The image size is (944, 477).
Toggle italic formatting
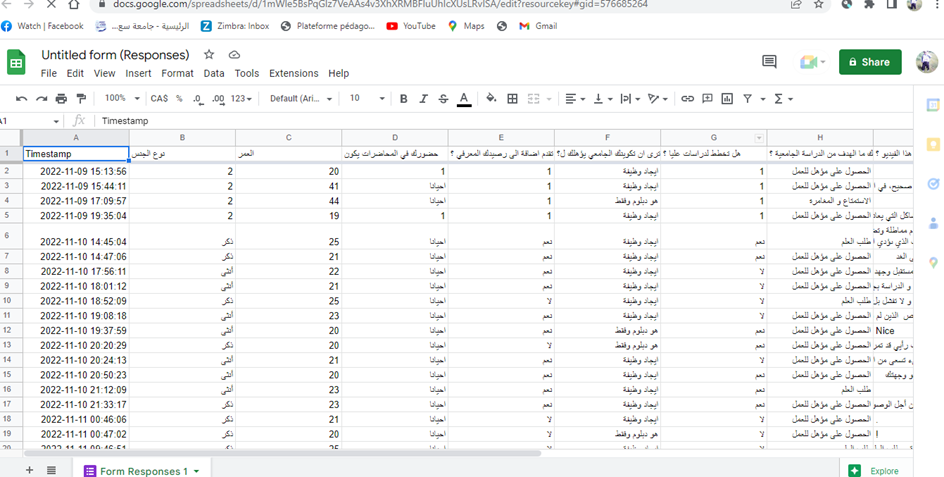(x=423, y=99)
